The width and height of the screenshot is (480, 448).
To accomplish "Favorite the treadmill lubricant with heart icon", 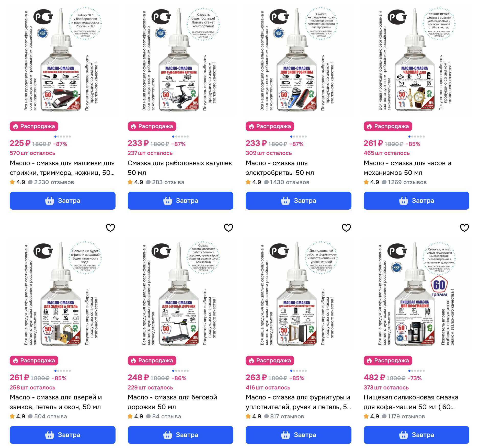I will 228,228.
